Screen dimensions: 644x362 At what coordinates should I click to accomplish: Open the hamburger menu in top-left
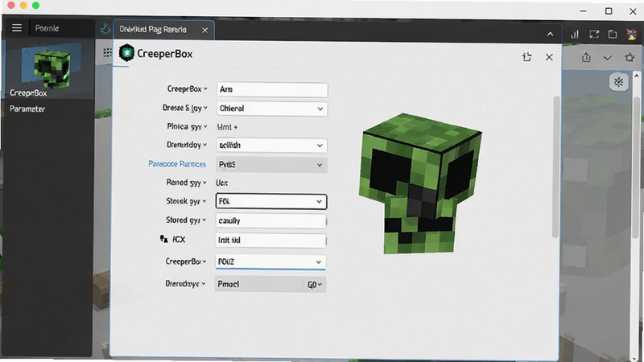click(17, 28)
